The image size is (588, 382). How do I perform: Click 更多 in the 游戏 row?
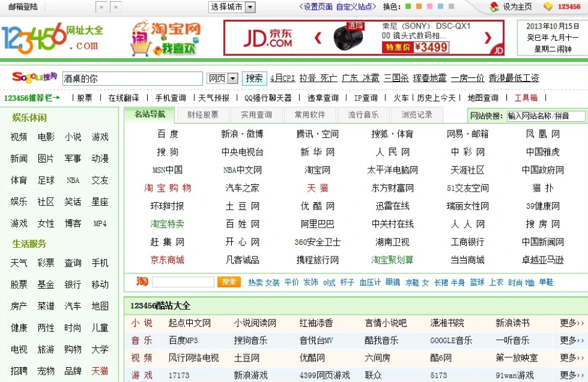point(572,375)
